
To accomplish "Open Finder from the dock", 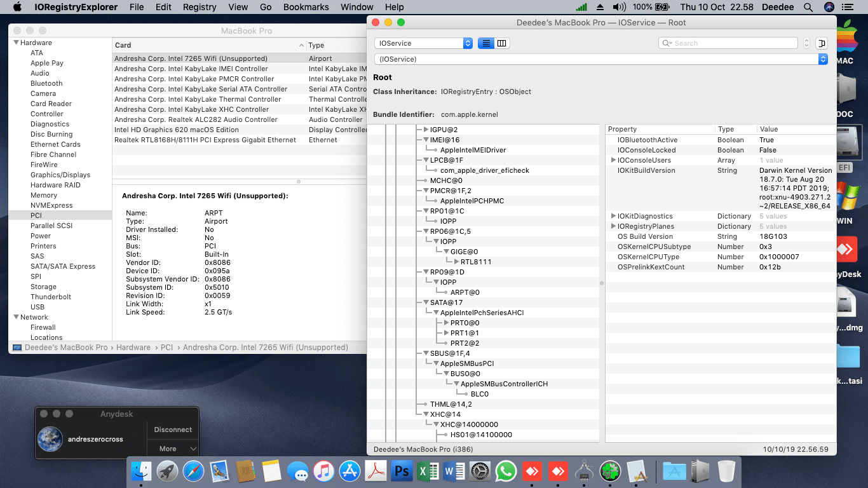I will click(141, 471).
